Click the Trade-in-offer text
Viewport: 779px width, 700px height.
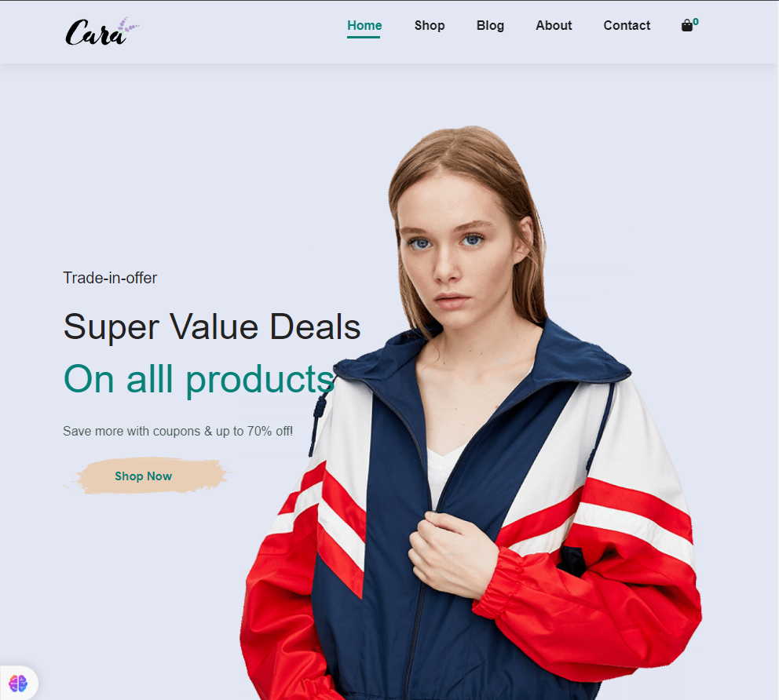tap(110, 278)
